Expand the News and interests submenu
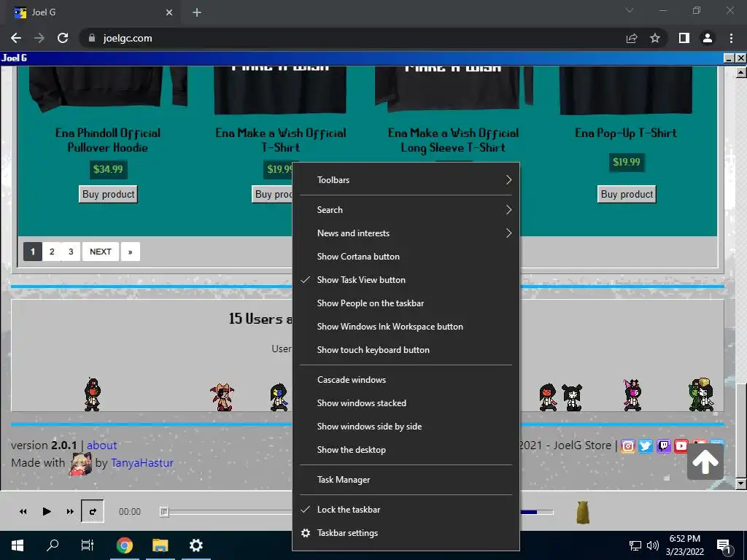747x560 pixels. click(x=406, y=233)
